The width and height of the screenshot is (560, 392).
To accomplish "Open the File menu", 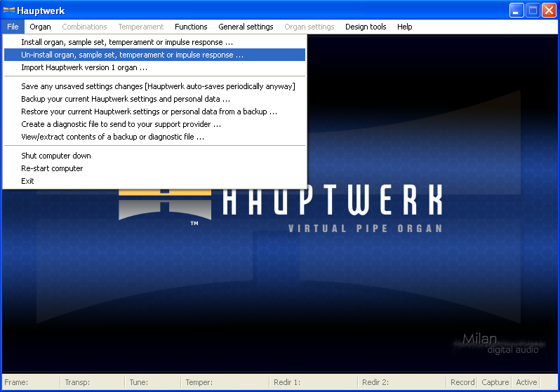I will coord(13,27).
